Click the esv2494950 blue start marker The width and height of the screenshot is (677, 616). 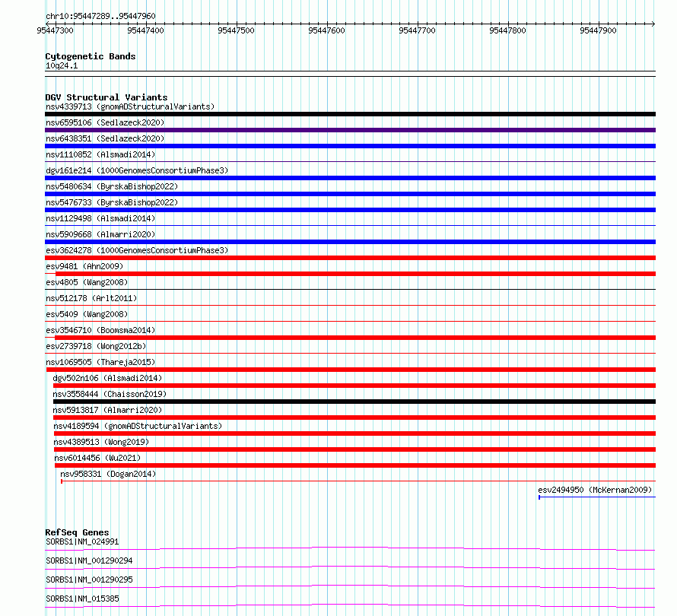click(x=539, y=497)
